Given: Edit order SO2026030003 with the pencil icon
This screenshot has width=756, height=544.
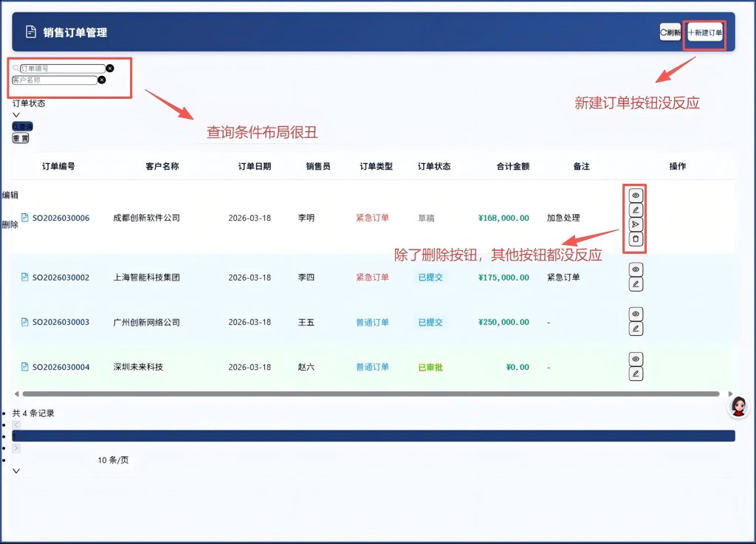Looking at the screenshot, I should pyautogui.click(x=636, y=329).
